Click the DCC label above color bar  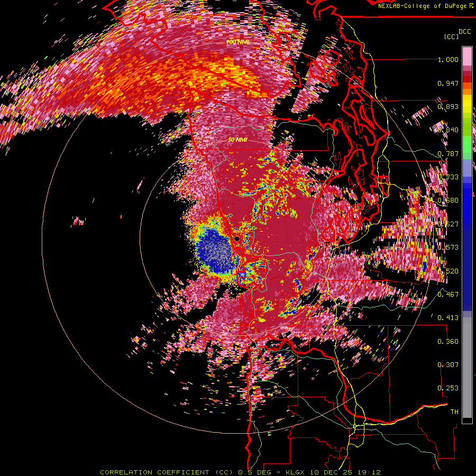(464, 32)
